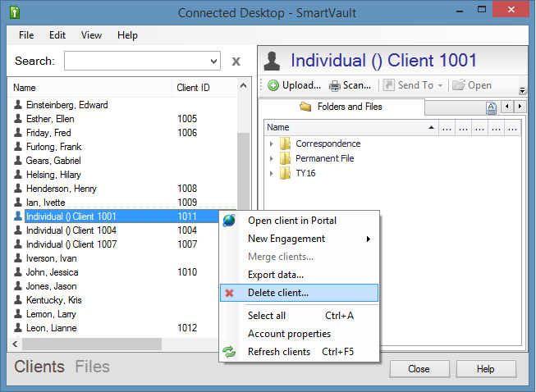Viewport: 536px width, 392px height.
Task: Click the Correspondence folder icon
Action: click(x=285, y=144)
